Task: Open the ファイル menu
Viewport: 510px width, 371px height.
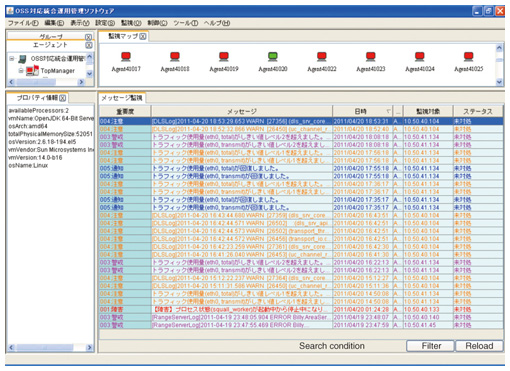Action: click(x=23, y=23)
